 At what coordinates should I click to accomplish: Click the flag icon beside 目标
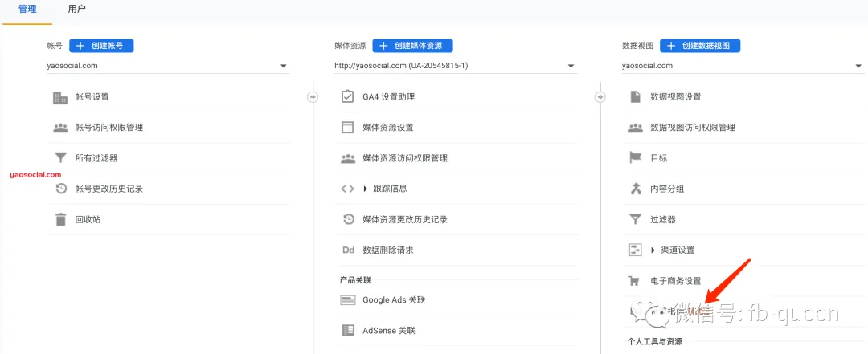(635, 158)
